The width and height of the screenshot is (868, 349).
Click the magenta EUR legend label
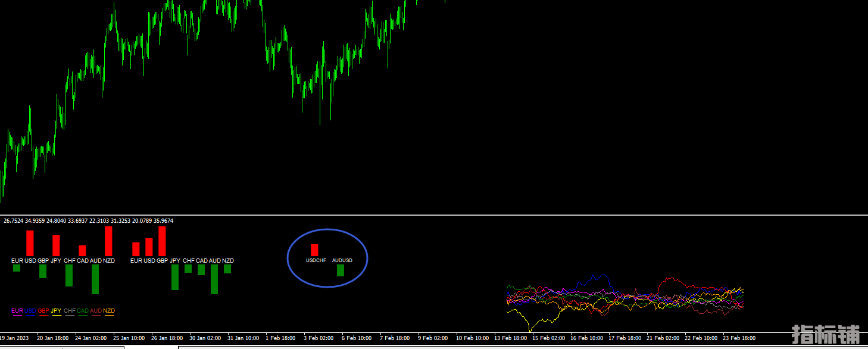click(17, 311)
